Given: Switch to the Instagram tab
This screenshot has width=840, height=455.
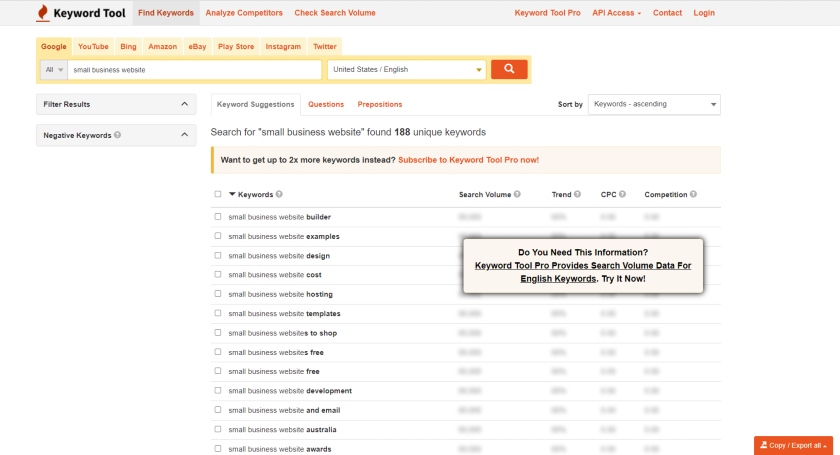Looking at the screenshot, I should (x=283, y=47).
